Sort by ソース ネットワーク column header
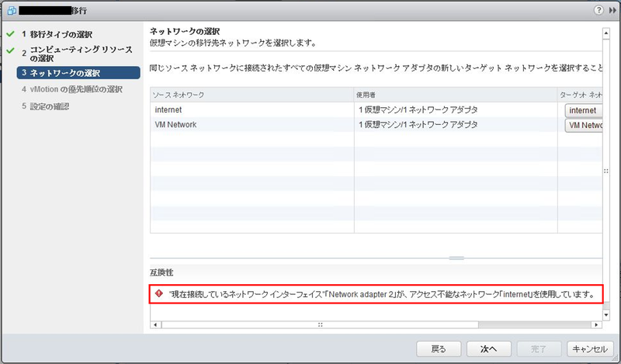The width and height of the screenshot is (621, 364). (252, 95)
